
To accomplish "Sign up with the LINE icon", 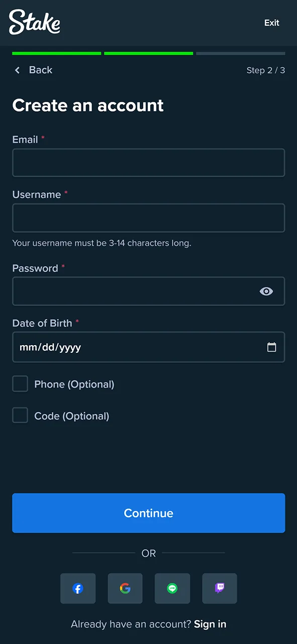I will 172,588.
